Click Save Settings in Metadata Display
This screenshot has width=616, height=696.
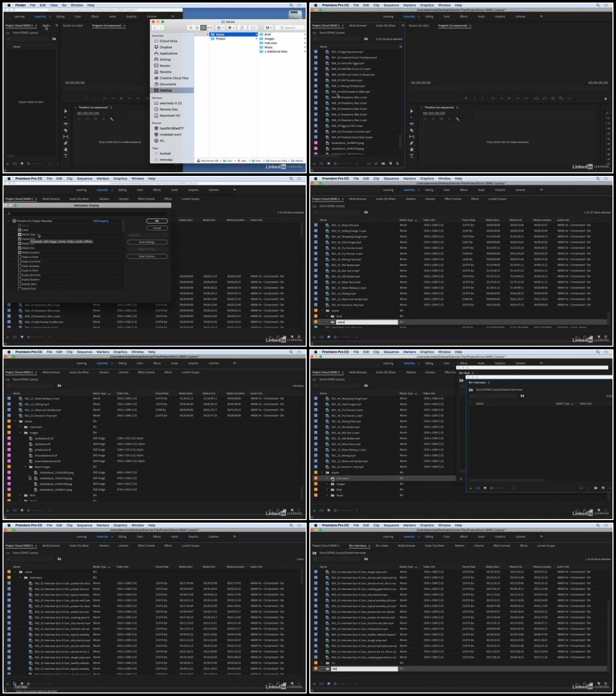(147, 242)
